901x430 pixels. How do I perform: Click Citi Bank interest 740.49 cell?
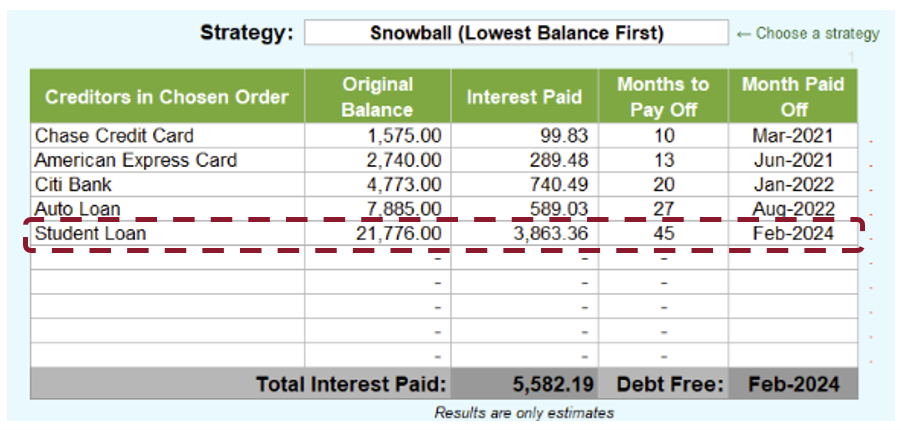pos(524,184)
